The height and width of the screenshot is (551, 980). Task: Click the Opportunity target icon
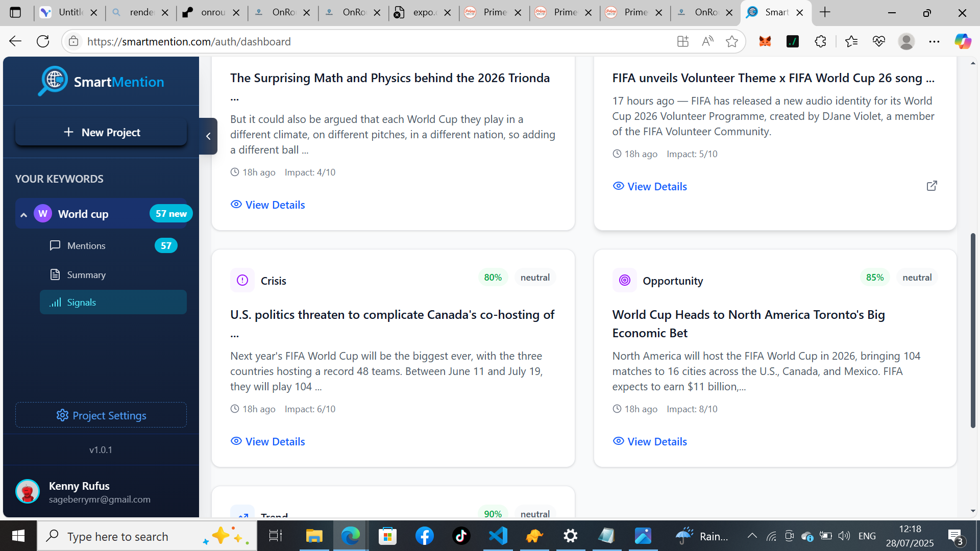(x=624, y=280)
